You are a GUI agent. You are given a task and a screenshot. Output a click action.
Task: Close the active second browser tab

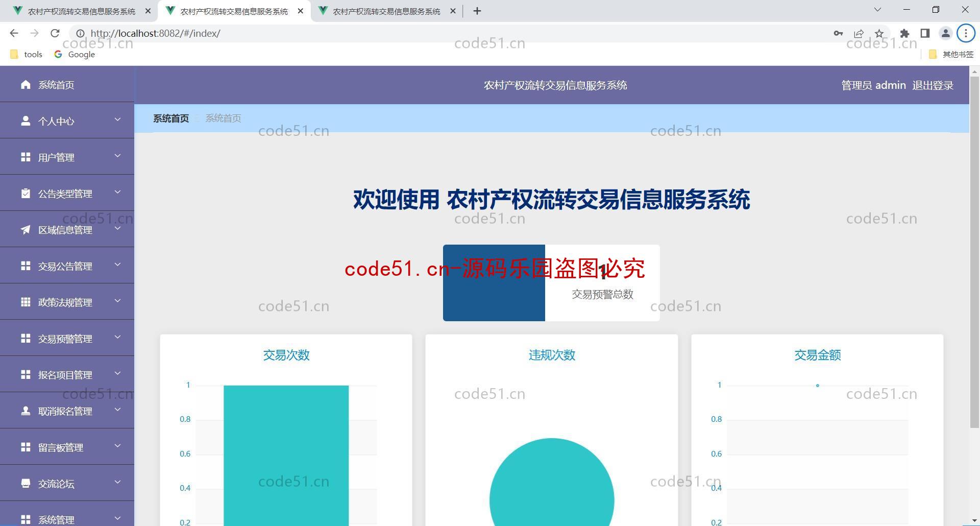pyautogui.click(x=301, y=11)
